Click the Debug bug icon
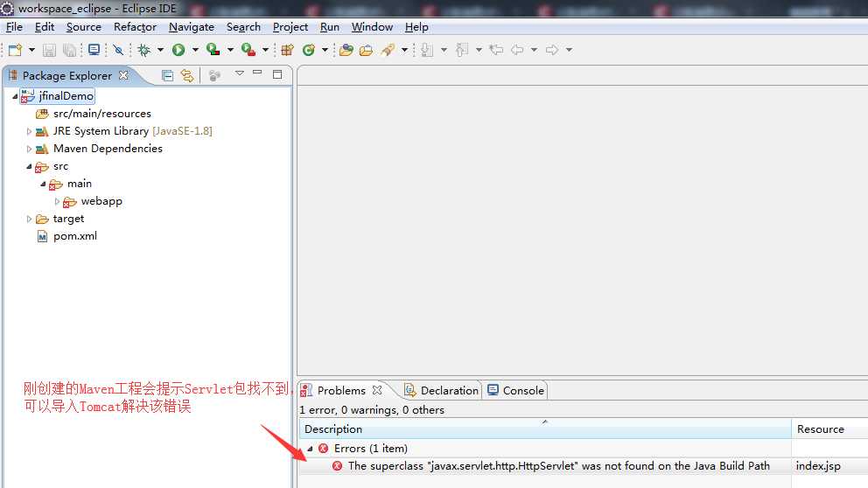Screen dimensions: 868x488 [x=143, y=50]
